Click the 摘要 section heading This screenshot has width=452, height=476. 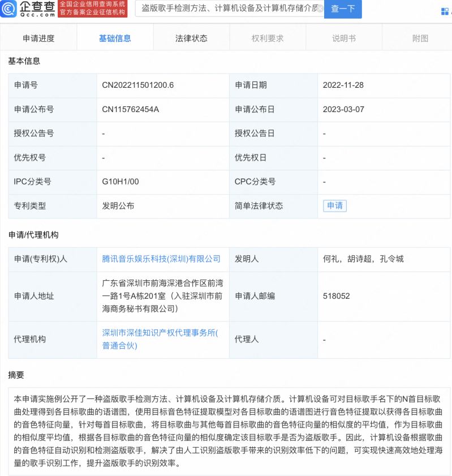tap(16, 375)
